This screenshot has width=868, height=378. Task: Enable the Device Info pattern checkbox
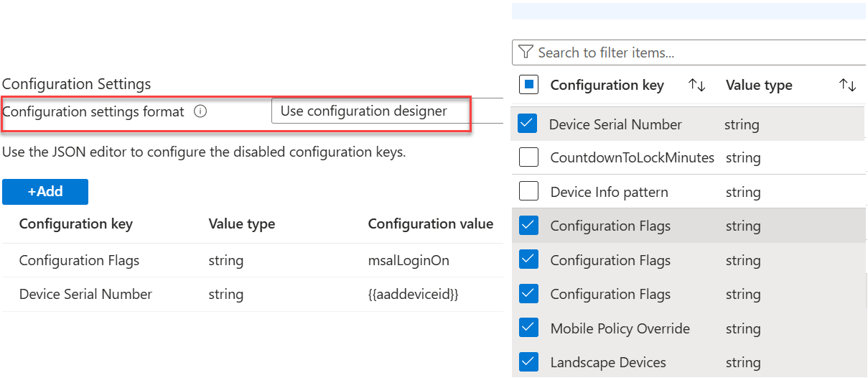click(528, 191)
